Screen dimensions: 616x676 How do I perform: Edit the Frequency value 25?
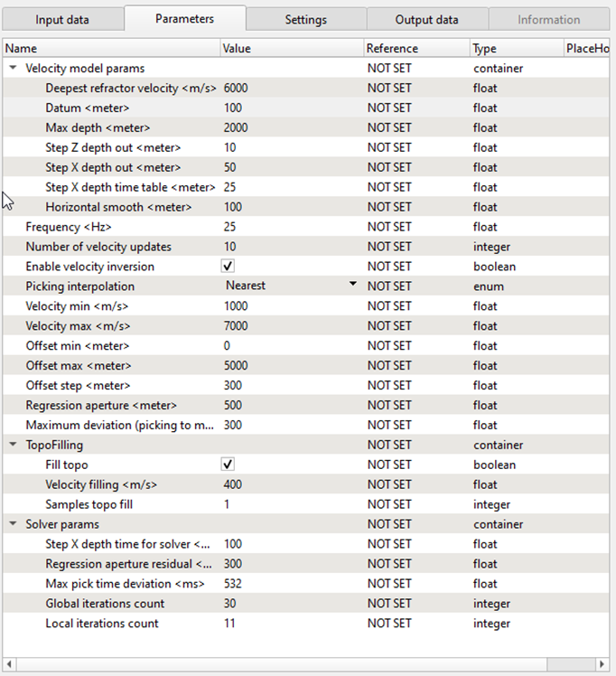(289, 227)
